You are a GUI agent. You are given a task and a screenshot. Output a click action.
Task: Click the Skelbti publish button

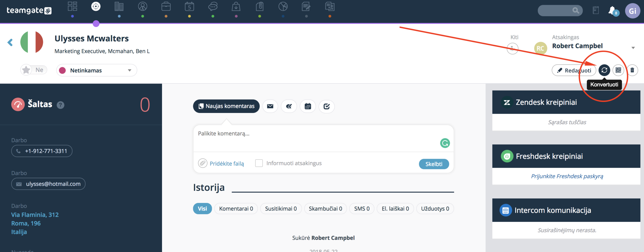click(x=434, y=164)
